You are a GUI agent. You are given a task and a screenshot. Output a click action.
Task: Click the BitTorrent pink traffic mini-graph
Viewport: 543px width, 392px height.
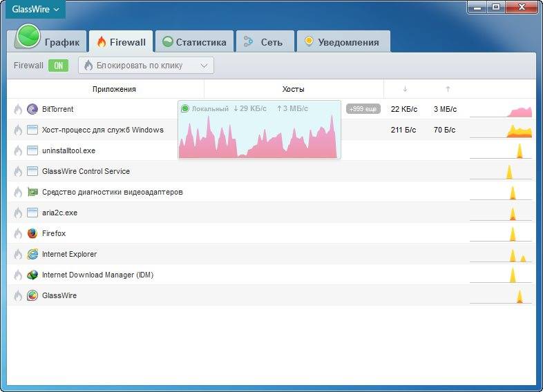pos(501,110)
